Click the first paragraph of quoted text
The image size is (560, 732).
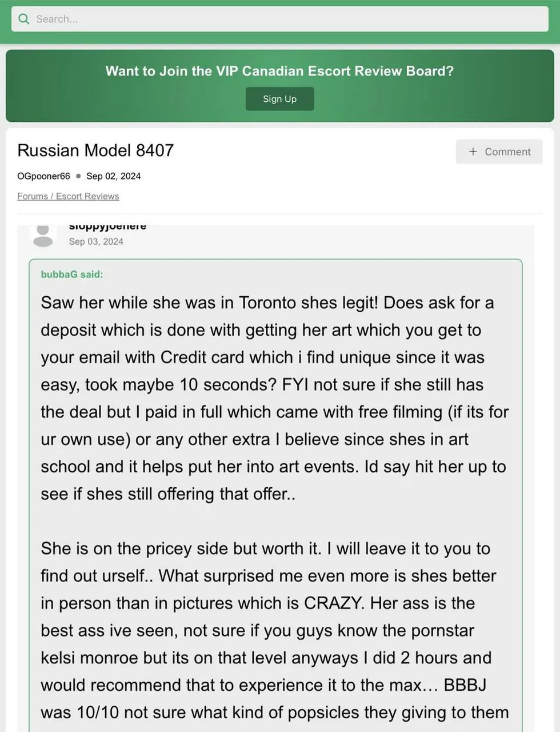tap(273, 398)
